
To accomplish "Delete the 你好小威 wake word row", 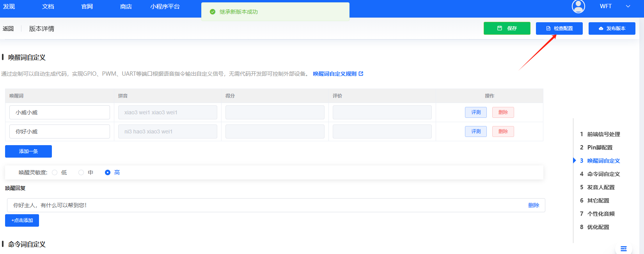I will tap(503, 131).
